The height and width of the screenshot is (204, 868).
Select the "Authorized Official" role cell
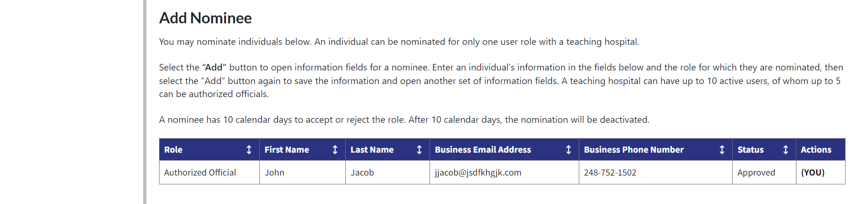pos(200,173)
